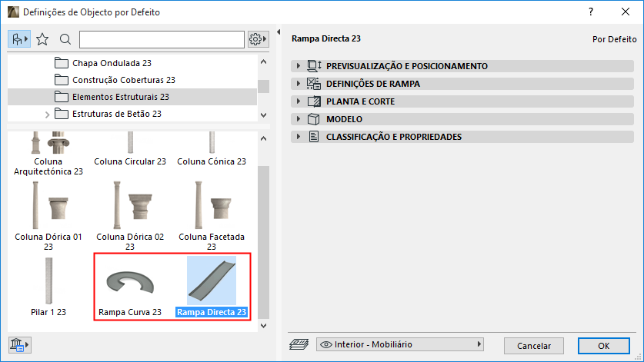Expand the Estruturas de Betão 23 folder
The height and width of the screenshot is (362, 644).
click(47, 115)
